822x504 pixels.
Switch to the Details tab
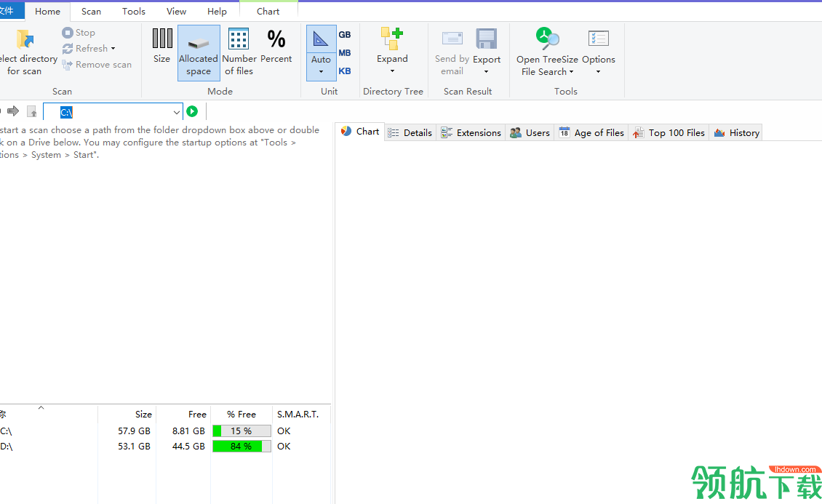coord(410,132)
